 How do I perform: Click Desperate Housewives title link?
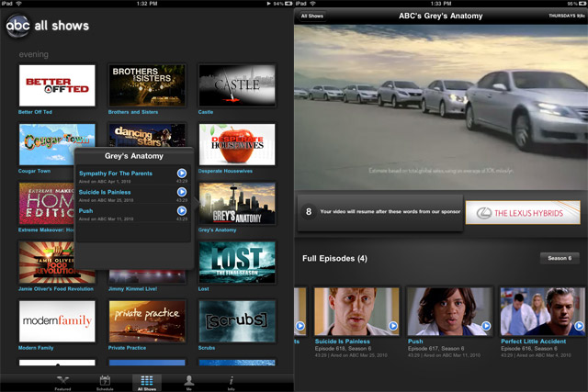tap(225, 171)
